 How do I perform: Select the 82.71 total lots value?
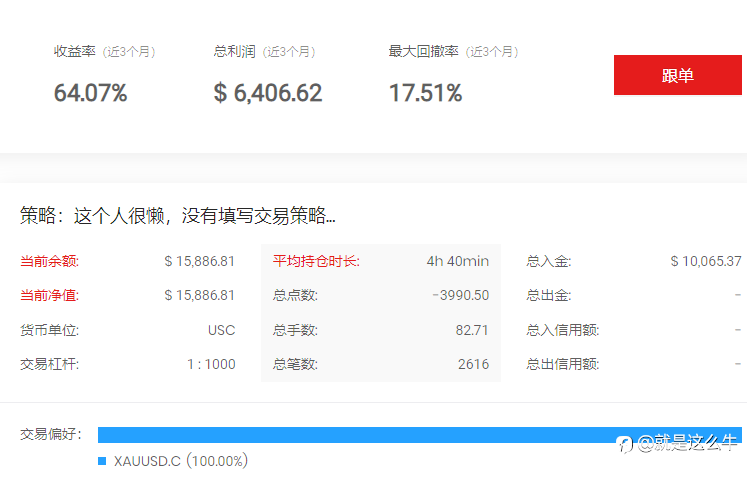pyautogui.click(x=472, y=330)
